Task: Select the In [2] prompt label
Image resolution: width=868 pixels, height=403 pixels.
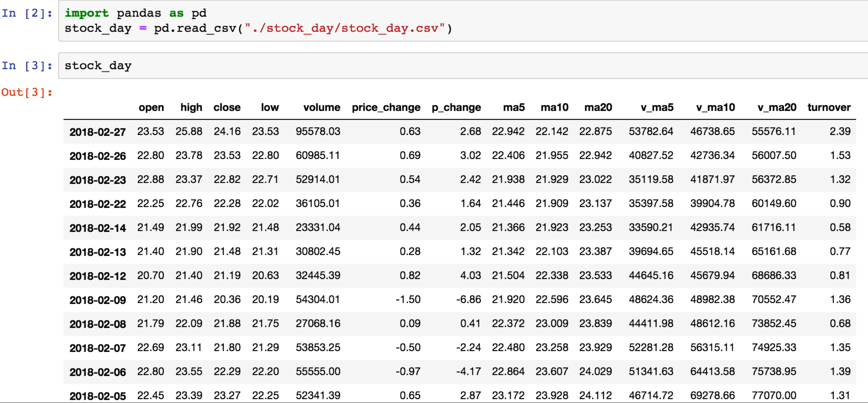Action: click(x=27, y=13)
